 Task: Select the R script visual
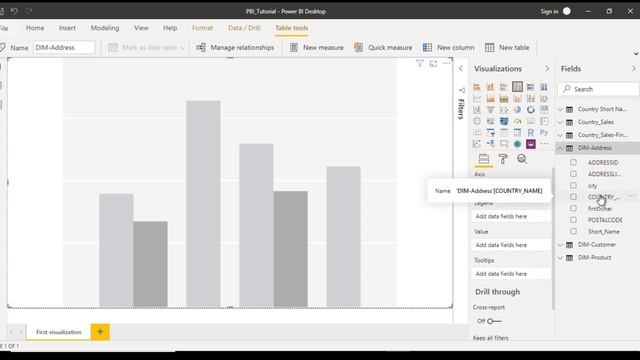[x=531, y=133]
